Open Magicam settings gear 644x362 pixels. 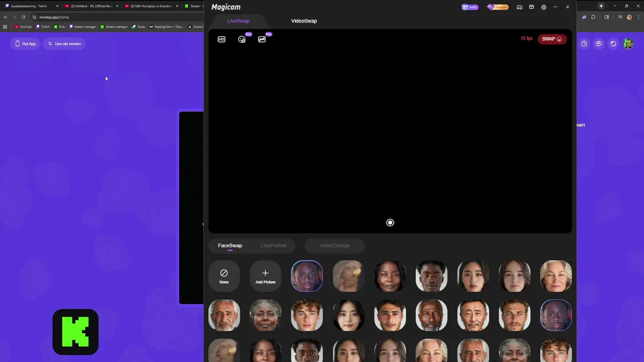coord(543,7)
